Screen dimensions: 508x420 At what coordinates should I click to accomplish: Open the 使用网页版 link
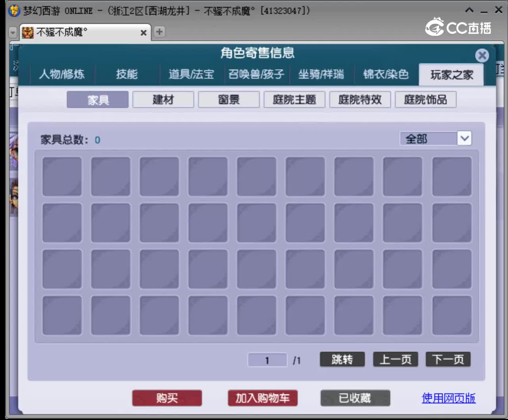pos(448,398)
